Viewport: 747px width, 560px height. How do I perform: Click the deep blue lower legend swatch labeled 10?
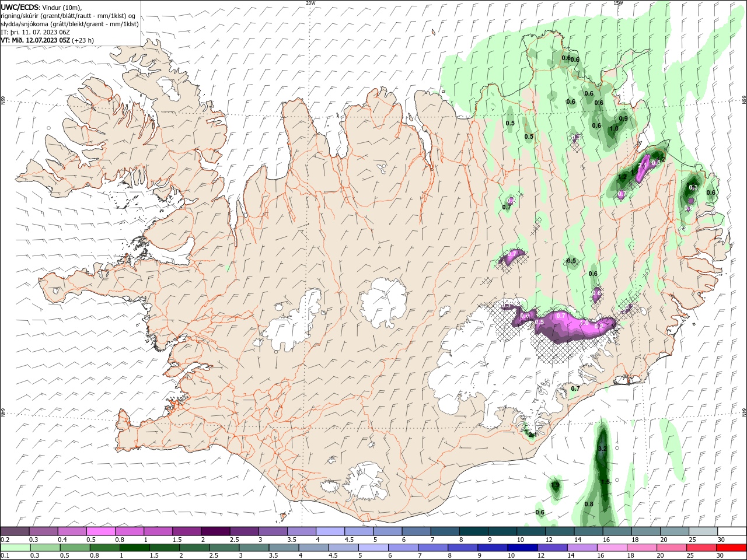coord(521,548)
